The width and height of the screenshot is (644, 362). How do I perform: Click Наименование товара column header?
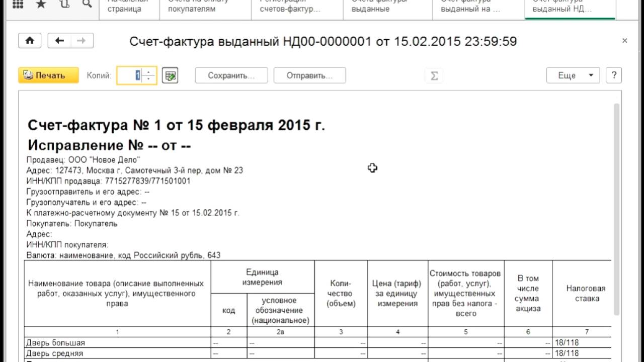point(117,294)
